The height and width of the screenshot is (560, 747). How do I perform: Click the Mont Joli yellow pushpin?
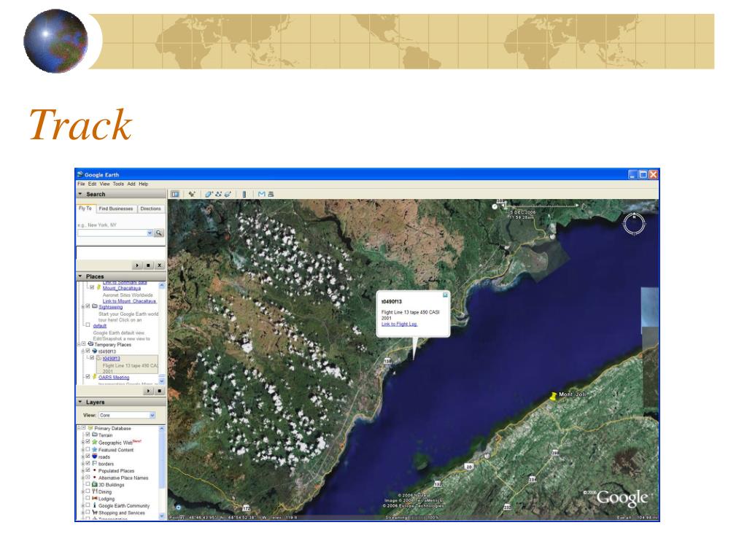(x=553, y=396)
